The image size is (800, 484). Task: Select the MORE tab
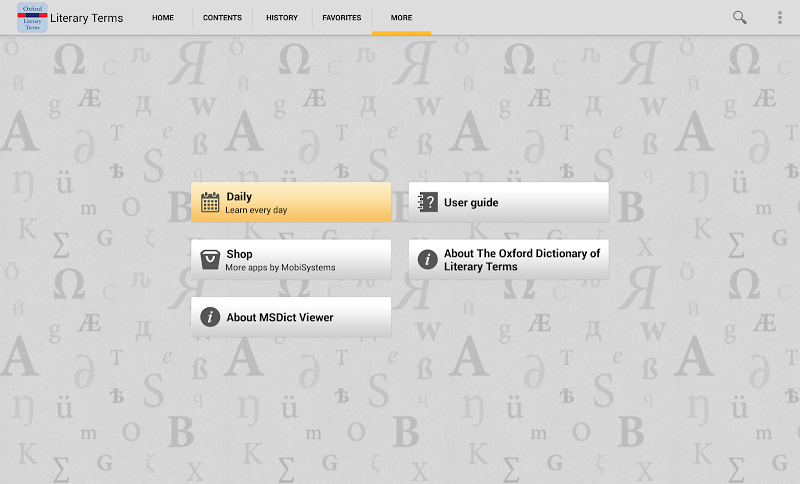pos(402,17)
